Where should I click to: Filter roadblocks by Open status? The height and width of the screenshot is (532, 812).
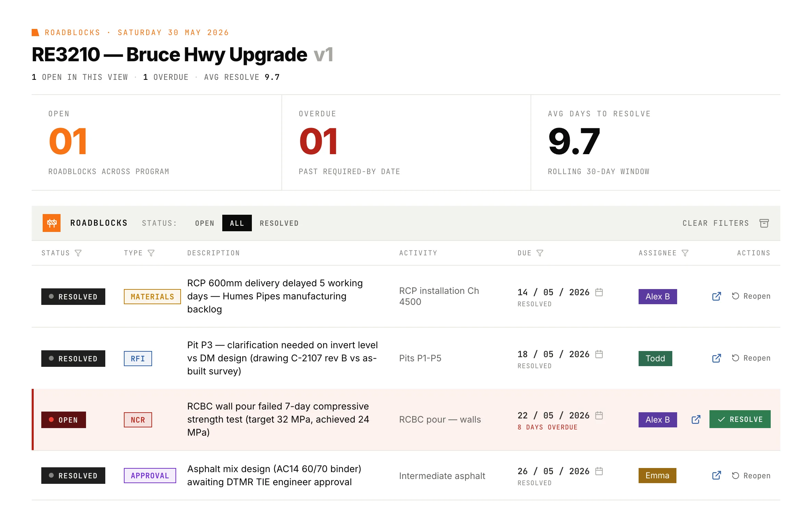[205, 223]
